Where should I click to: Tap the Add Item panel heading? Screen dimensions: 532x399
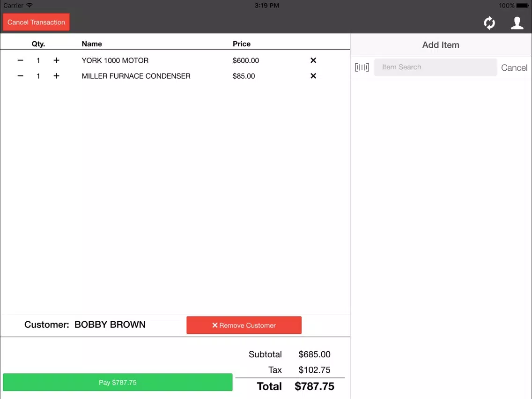pyautogui.click(x=440, y=45)
